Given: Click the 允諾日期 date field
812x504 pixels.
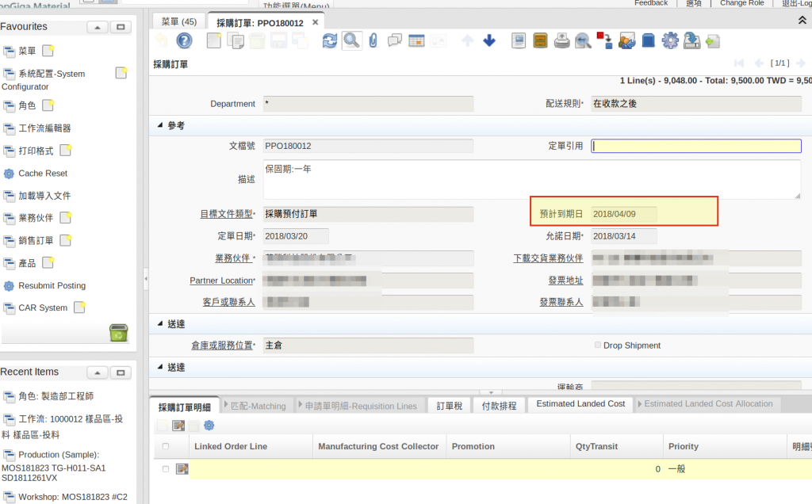Looking at the screenshot, I should tap(624, 236).
